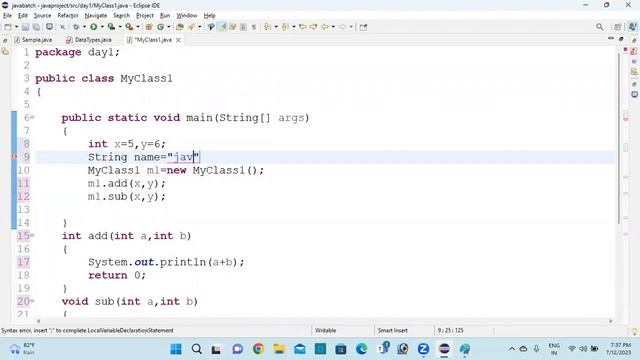Open the File menu
The width and height of the screenshot is (640, 360).
[x=7, y=16]
